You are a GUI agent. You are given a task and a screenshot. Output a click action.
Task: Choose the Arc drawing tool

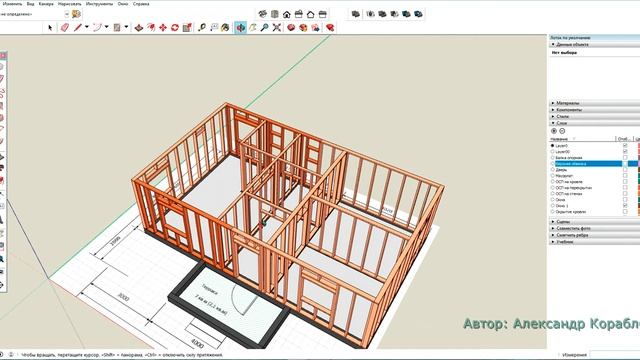tap(97, 28)
